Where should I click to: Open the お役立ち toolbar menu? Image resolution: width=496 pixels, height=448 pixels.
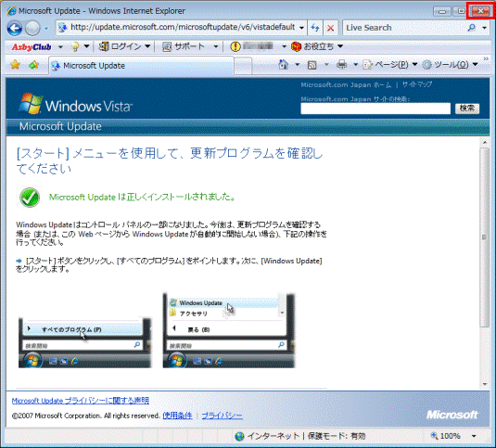coord(317,46)
